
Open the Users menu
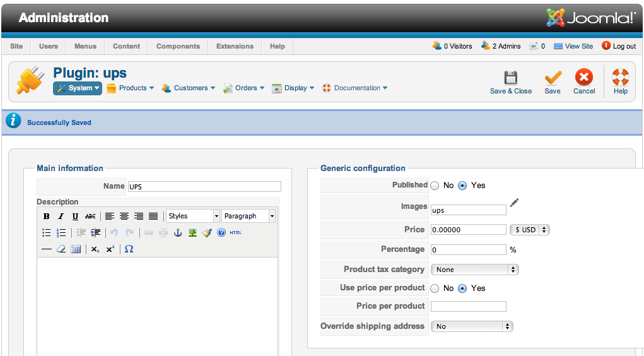[49, 47]
